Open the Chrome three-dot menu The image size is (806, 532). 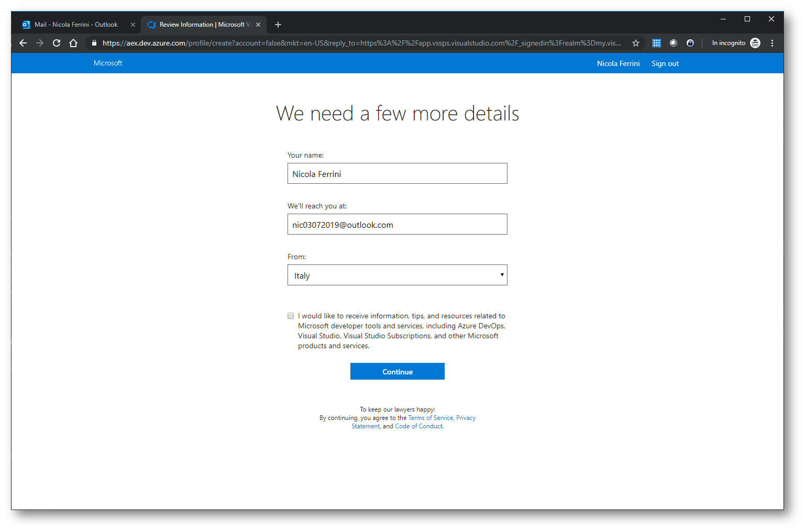click(x=772, y=43)
